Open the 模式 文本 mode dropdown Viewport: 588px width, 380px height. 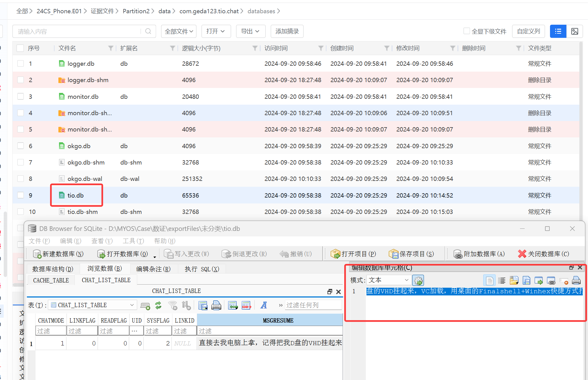click(389, 280)
